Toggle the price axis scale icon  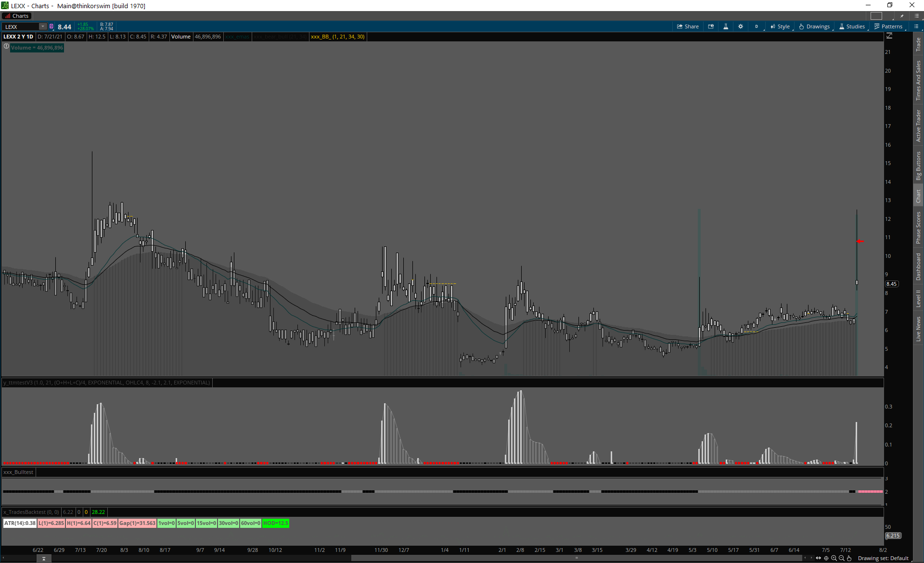click(x=889, y=36)
